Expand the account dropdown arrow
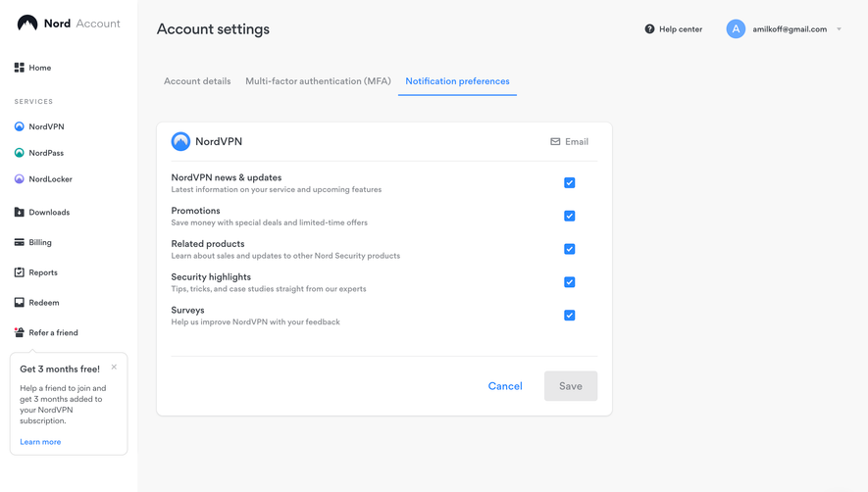 click(840, 29)
